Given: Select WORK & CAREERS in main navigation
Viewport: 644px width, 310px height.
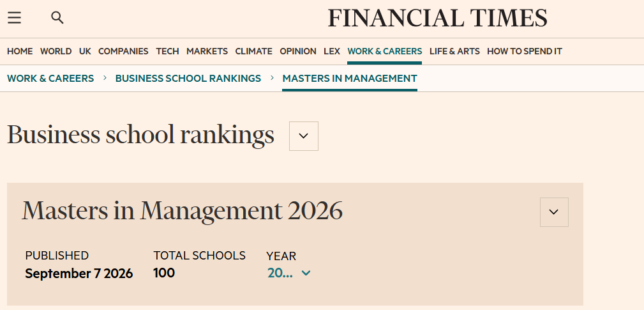Looking at the screenshot, I should click(384, 51).
